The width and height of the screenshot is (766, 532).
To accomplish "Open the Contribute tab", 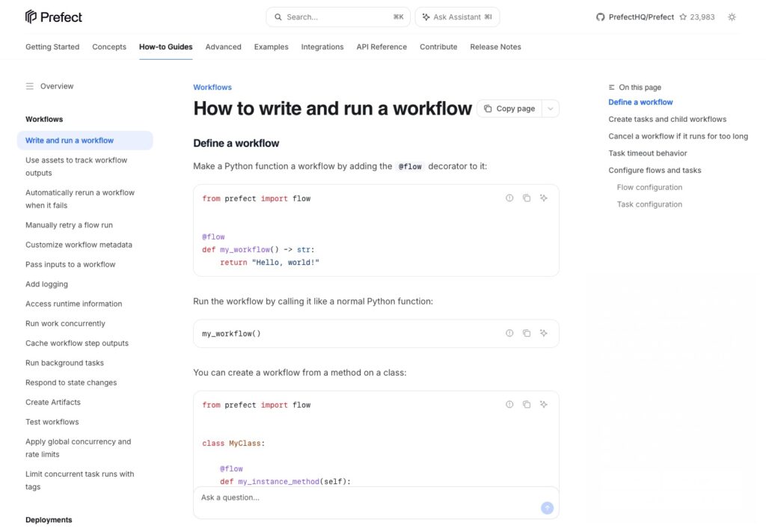I will click(x=438, y=47).
